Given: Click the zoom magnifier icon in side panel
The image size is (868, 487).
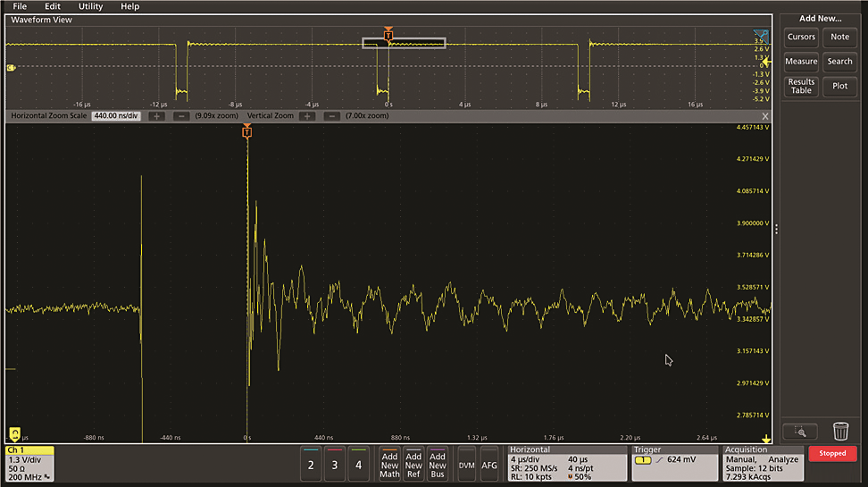Looking at the screenshot, I should (x=799, y=431).
